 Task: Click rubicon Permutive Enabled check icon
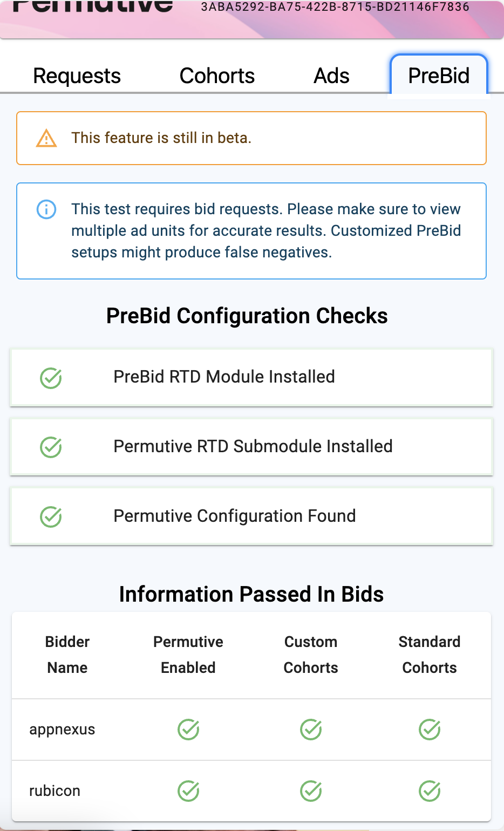pos(188,791)
